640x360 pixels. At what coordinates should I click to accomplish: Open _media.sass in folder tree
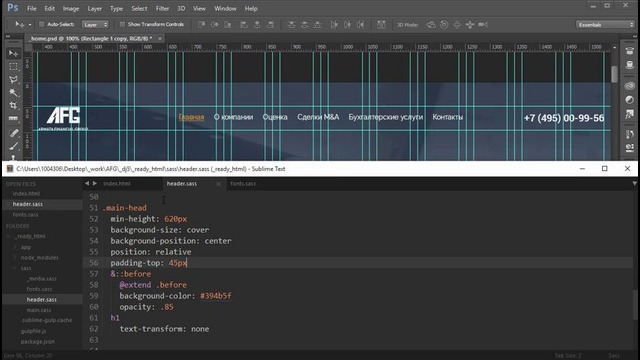point(42,278)
